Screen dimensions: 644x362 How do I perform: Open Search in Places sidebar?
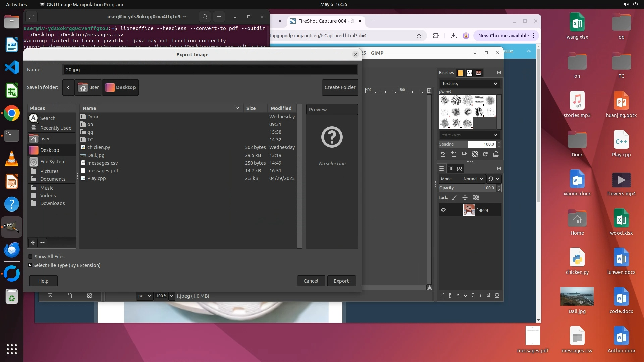coord(48,118)
